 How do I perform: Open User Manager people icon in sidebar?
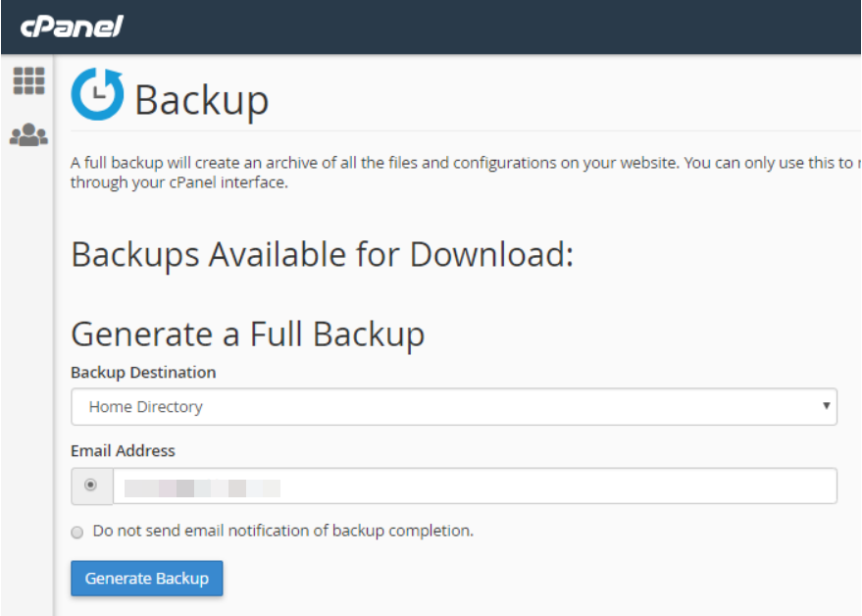click(x=28, y=134)
